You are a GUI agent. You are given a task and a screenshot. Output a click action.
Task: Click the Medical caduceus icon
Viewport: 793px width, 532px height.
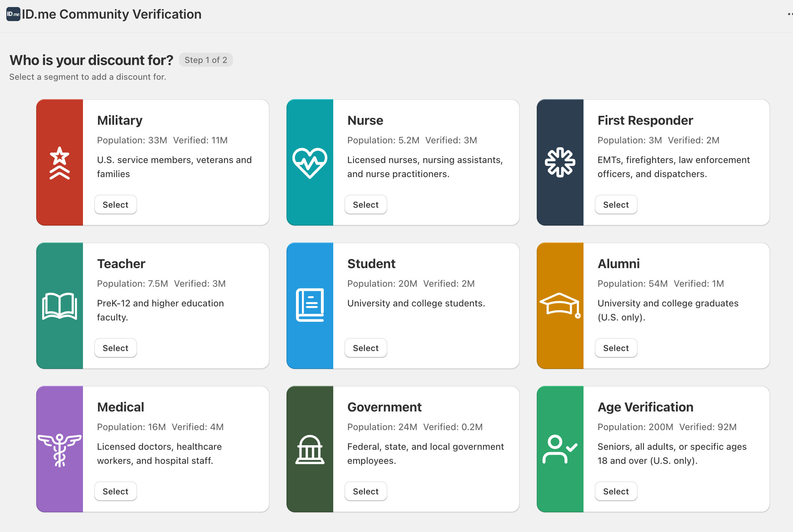(x=60, y=449)
